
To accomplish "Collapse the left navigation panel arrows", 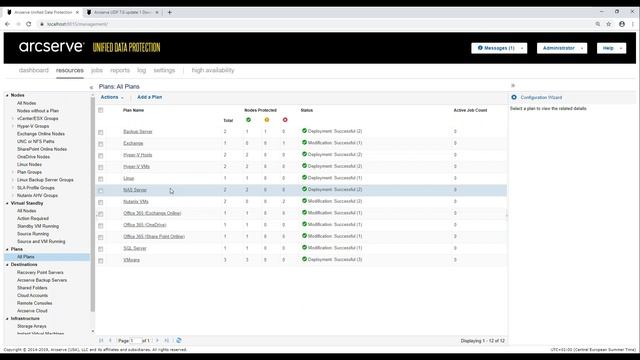I will pyautogui.click(x=91, y=87).
